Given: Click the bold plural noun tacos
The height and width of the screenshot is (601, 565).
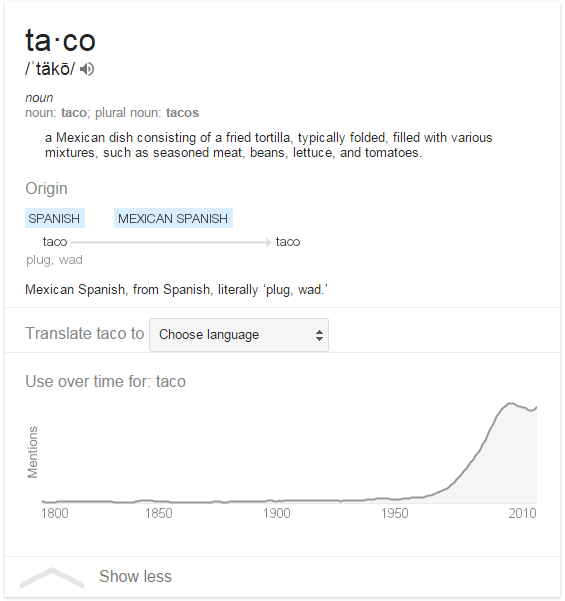Looking at the screenshot, I should point(182,113).
